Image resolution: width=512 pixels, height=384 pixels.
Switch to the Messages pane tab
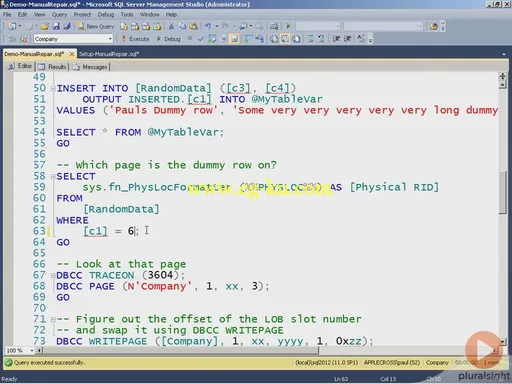click(x=90, y=67)
